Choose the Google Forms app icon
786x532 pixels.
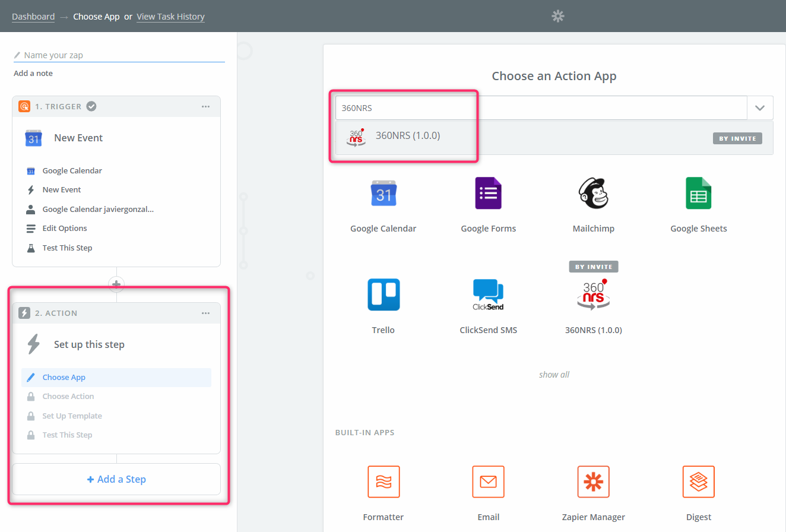[x=488, y=194]
